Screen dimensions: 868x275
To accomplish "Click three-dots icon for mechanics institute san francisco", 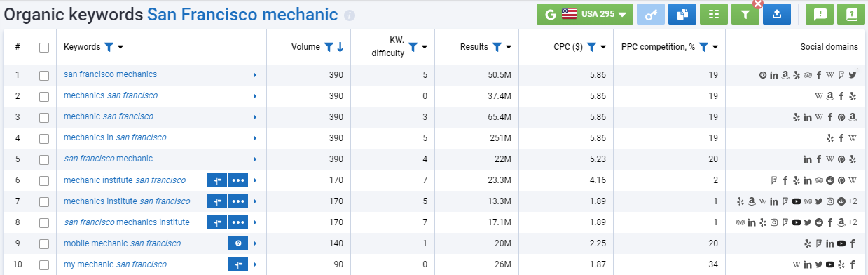I will (238, 202).
